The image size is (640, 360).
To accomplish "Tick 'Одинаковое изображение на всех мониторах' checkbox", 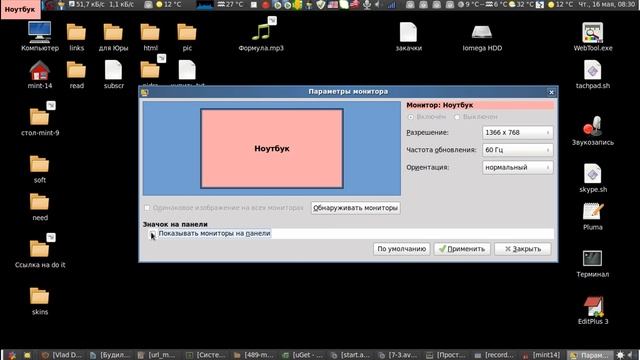I will pyautogui.click(x=147, y=208).
